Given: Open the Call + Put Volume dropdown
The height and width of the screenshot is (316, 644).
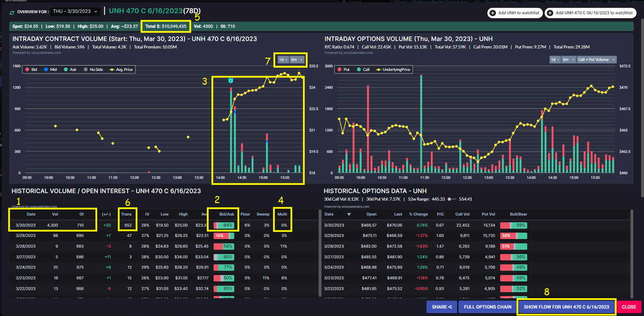Looking at the screenshot, I should coord(597,59).
